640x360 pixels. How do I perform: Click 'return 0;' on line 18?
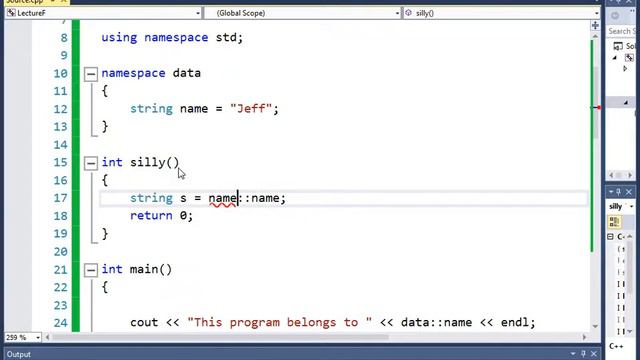coord(161,216)
